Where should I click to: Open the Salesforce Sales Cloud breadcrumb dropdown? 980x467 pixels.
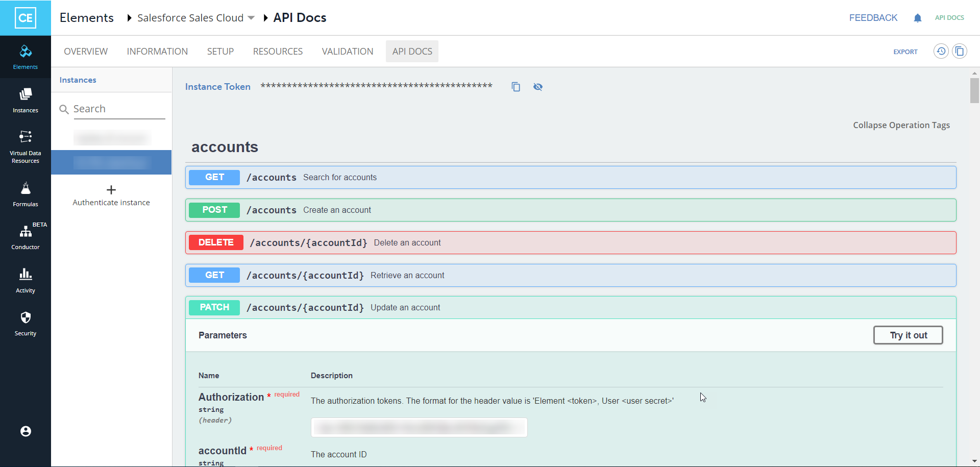click(251, 17)
